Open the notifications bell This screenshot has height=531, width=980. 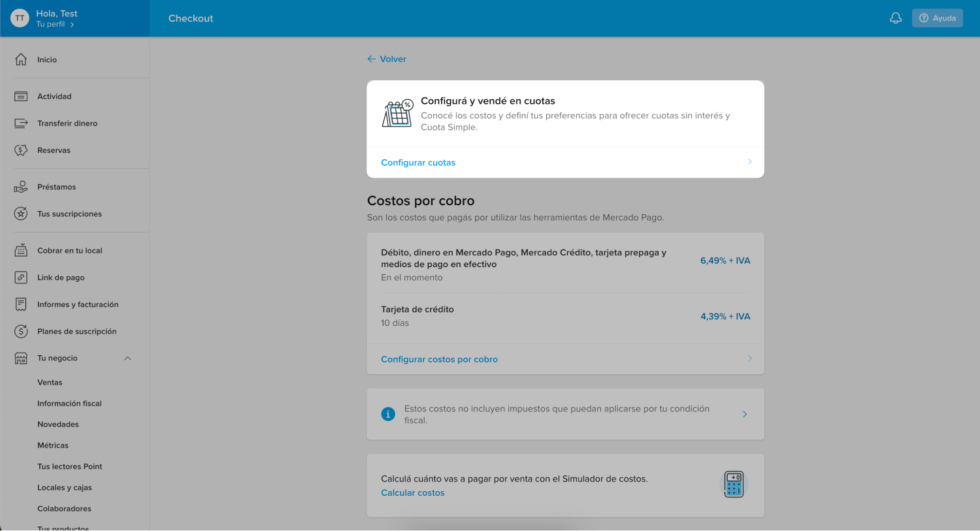896,18
